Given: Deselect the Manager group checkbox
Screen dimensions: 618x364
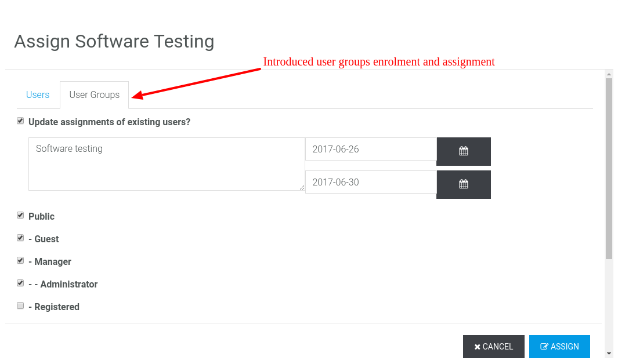Looking at the screenshot, I should (x=20, y=261).
